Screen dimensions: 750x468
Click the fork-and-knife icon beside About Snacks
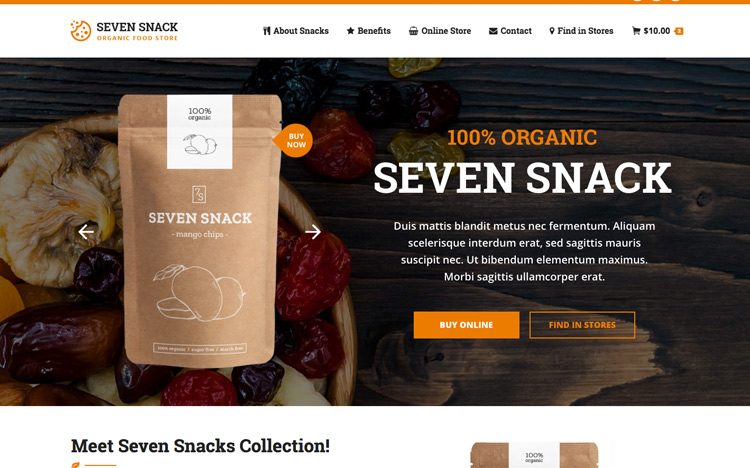pyautogui.click(x=266, y=31)
